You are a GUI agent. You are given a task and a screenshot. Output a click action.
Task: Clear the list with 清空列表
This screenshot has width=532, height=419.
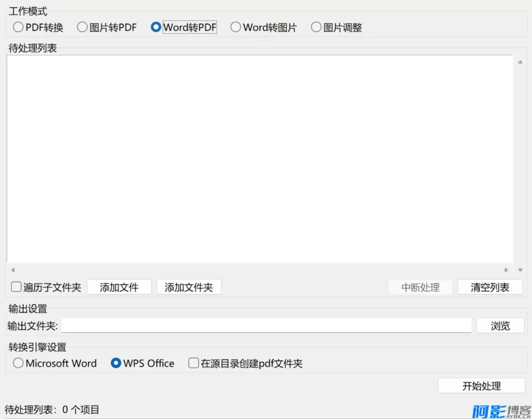coord(490,287)
